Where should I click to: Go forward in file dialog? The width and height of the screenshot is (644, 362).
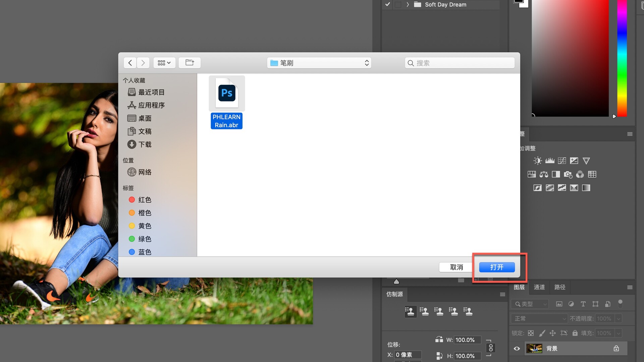143,63
